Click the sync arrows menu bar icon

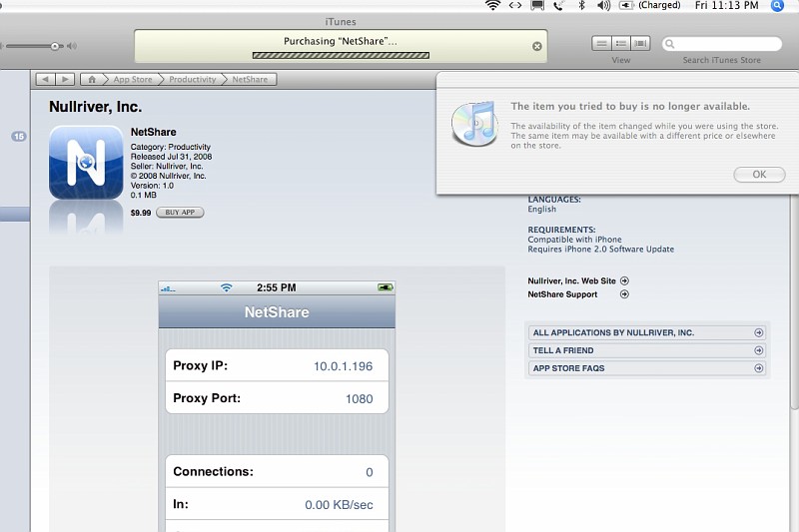click(515, 6)
